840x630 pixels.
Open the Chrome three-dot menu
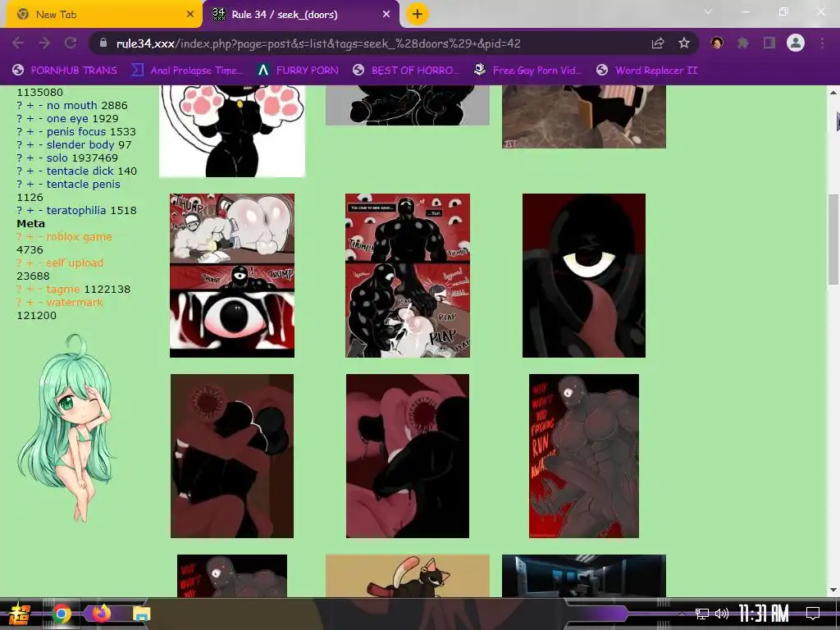point(822,43)
